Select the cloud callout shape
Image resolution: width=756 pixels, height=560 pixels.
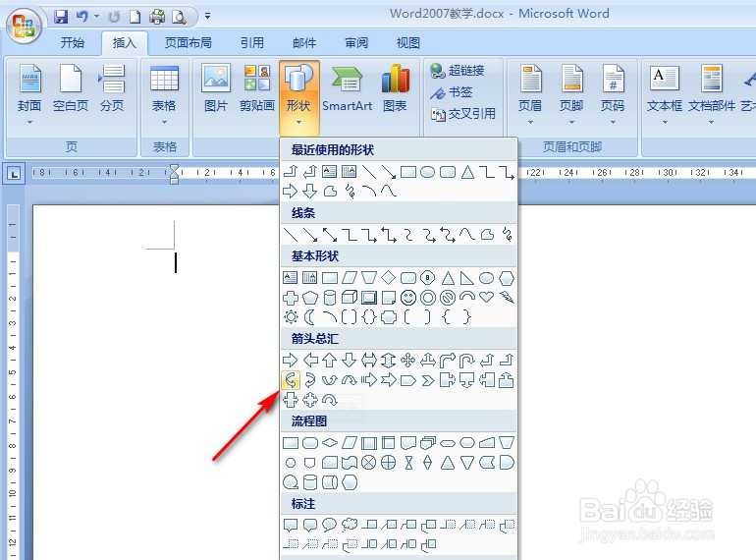tap(350, 525)
